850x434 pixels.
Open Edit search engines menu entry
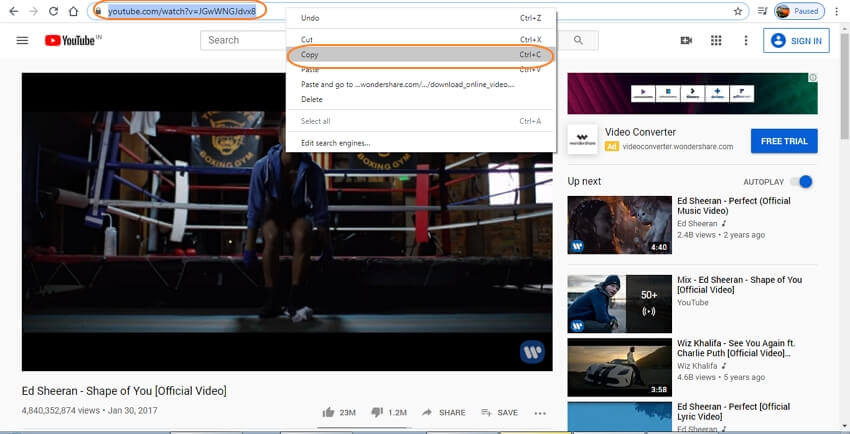421,143
